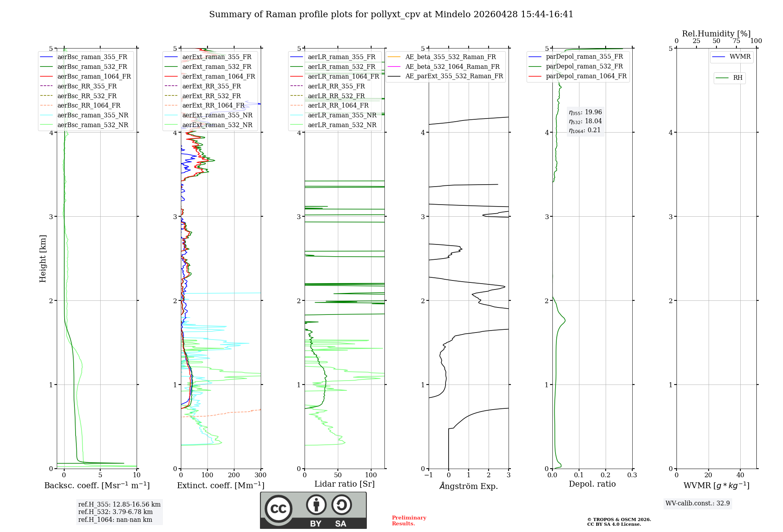Screen dimensions: 783x532
Task: Click the ShareAlike circular arrow icon
Action: [x=341, y=505]
